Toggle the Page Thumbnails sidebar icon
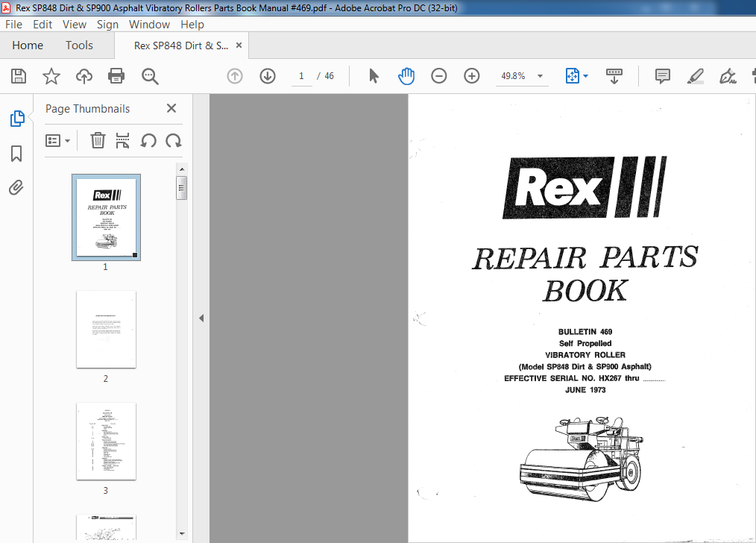This screenshot has width=756, height=543. click(17, 119)
